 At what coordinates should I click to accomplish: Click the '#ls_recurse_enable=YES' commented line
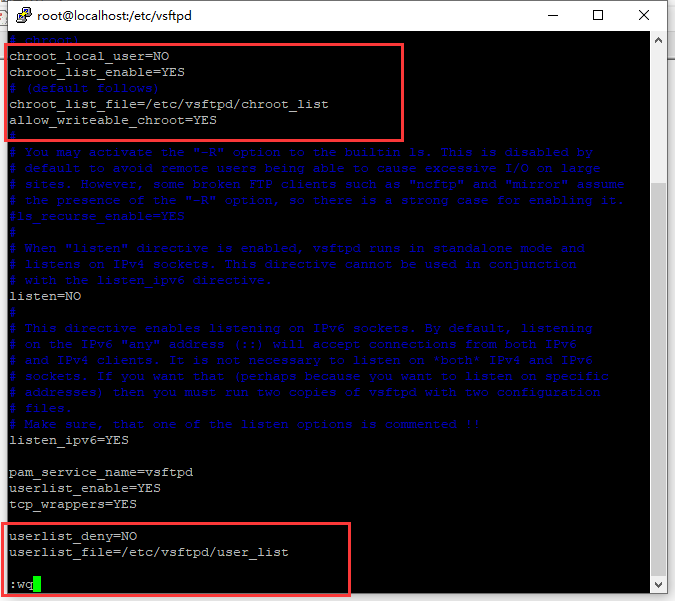pyautogui.click(x=97, y=216)
